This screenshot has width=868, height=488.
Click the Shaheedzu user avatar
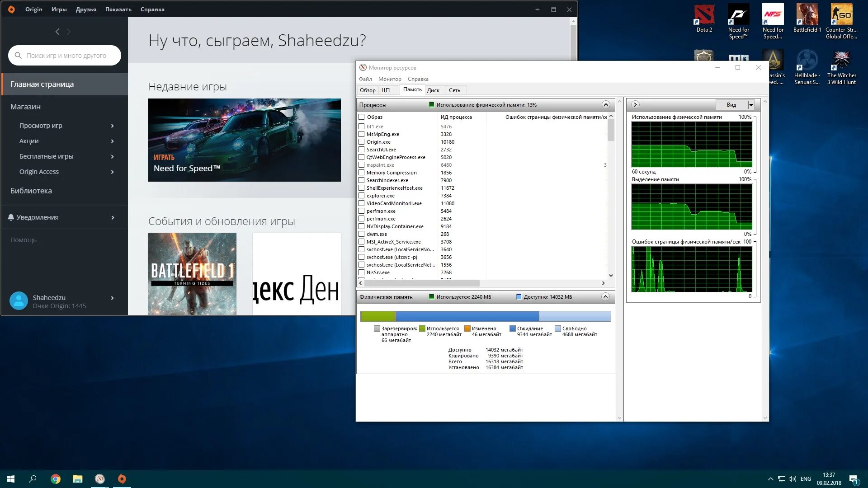point(19,301)
